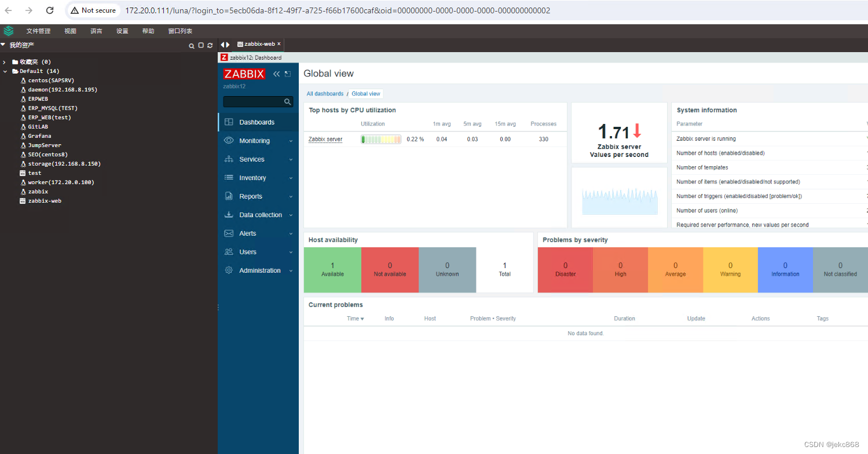Image resolution: width=868 pixels, height=454 pixels.
Task: Click the yellow Warning severity tile
Action: 730,270
